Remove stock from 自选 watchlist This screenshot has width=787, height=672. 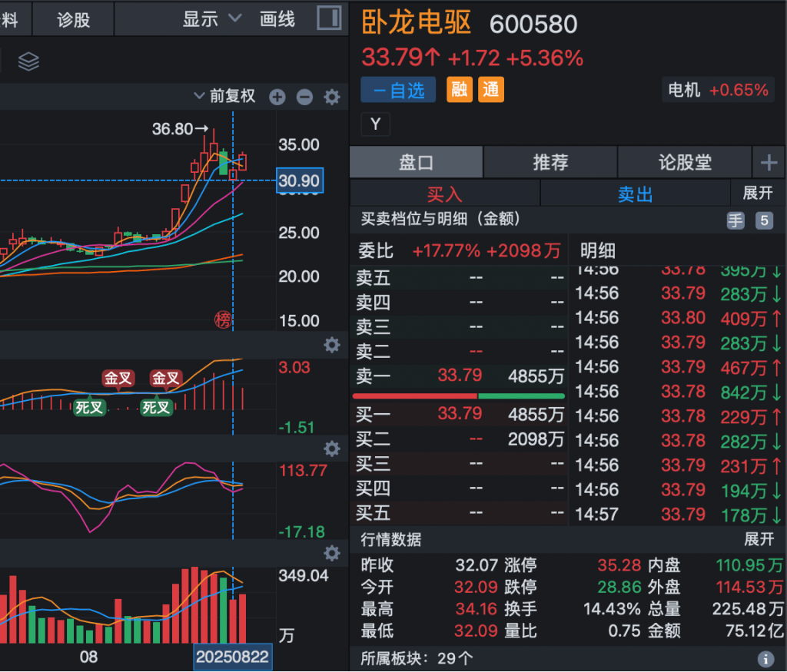point(398,91)
